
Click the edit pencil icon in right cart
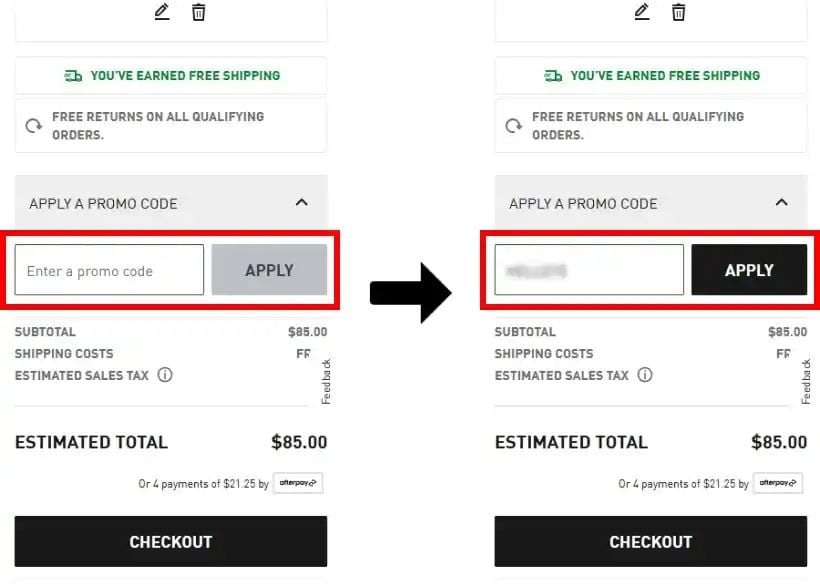click(x=642, y=12)
